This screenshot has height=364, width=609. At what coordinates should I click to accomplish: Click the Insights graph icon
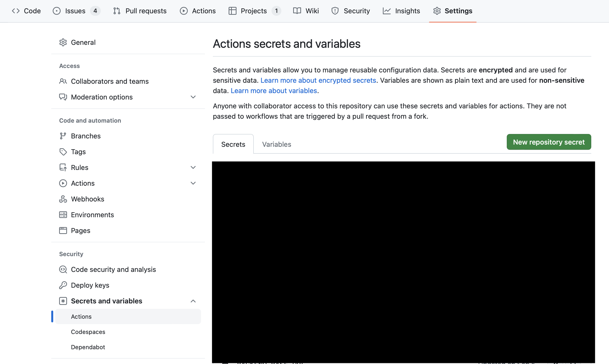(x=387, y=11)
